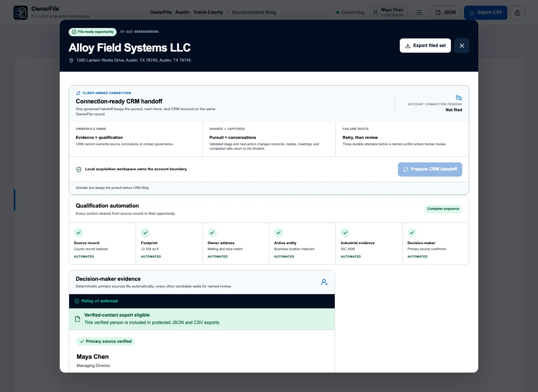Click the Active entity checkmark icon
The height and width of the screenshot is (392, 538).
click(x=279, y=233)
